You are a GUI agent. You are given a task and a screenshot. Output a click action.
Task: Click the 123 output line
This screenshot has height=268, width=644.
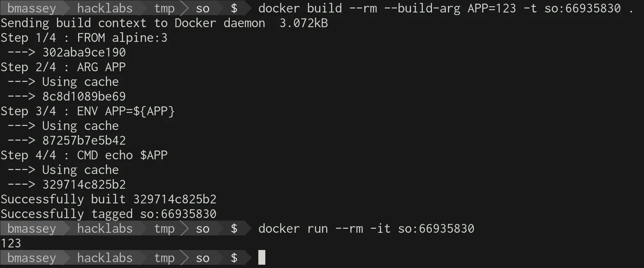point(11,243)
